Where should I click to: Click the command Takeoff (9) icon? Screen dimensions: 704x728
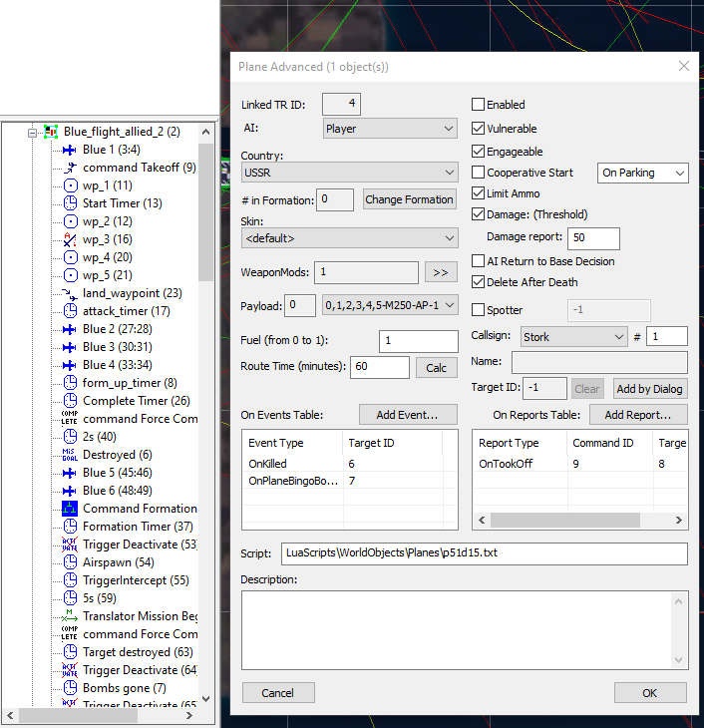pyautogui.click(x=70, y=168)
